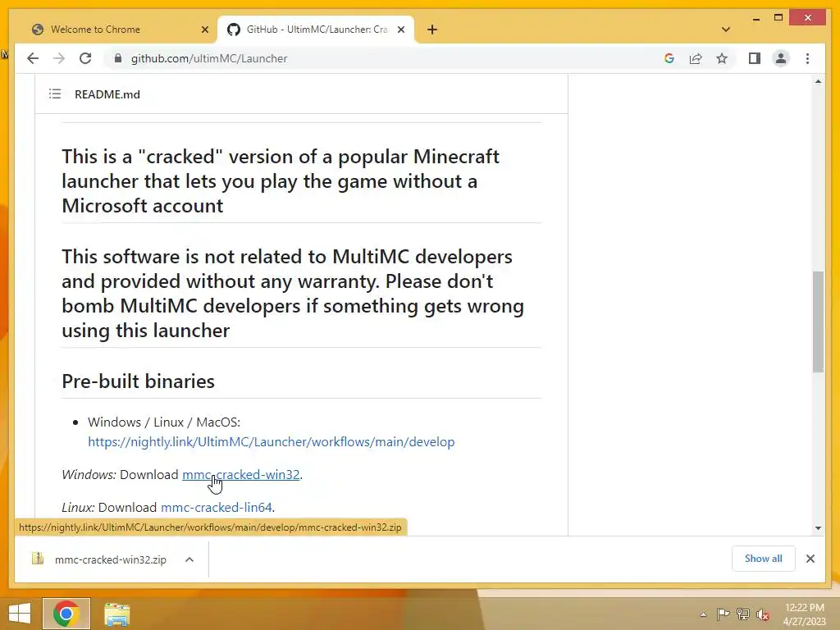
Task: Open the nightly.link workflows develop URL
Action: [271, 442]
